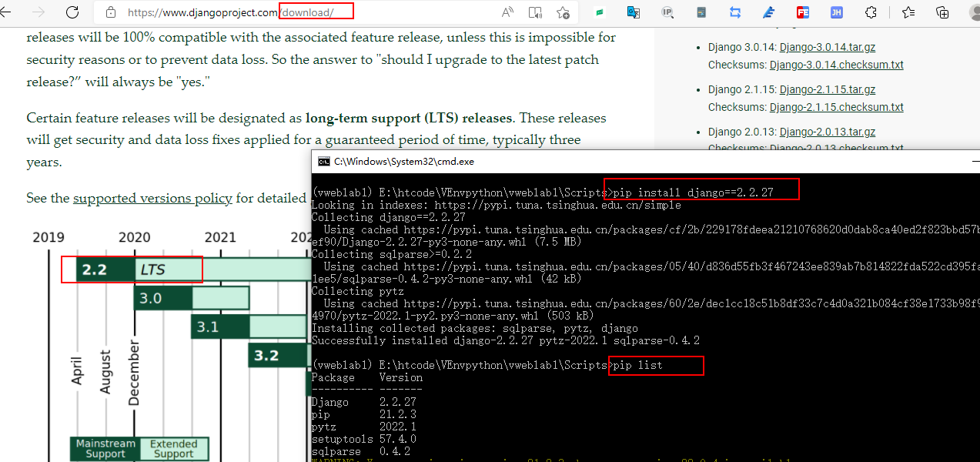Click the sqlparse 0.4.2 row in cmd

[360, 451]
